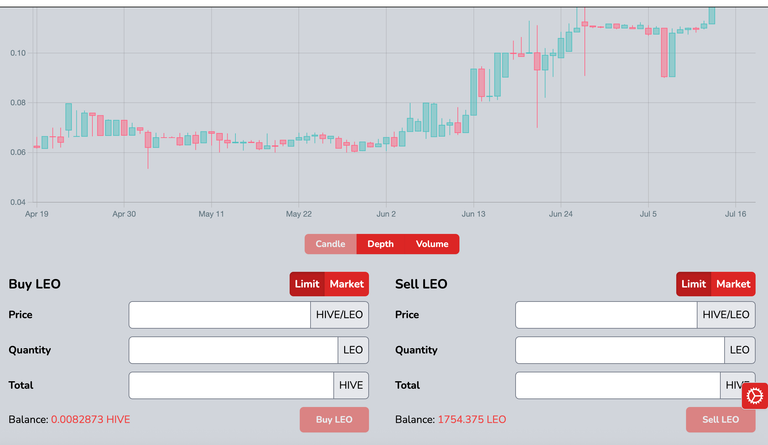Click the Buy LEO Quantity field
Viewport: 768px width, 445px height.
pyautogui.click(x=233, y=350)
